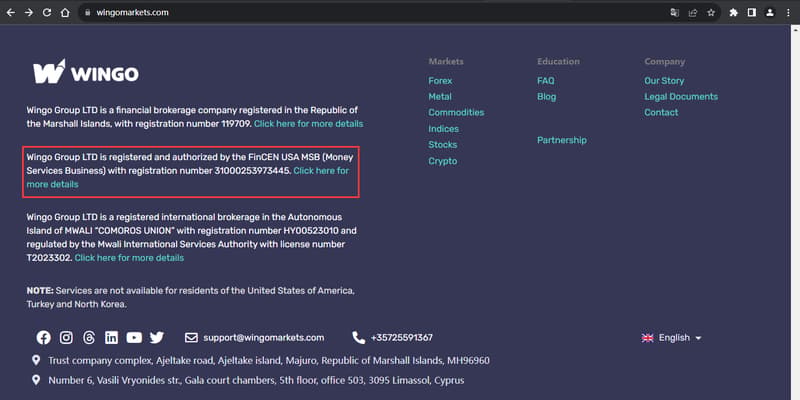The height and width of the screenshot is (400, 800).
Task: Open the browser profile avatar
Action: coord(770,13)
